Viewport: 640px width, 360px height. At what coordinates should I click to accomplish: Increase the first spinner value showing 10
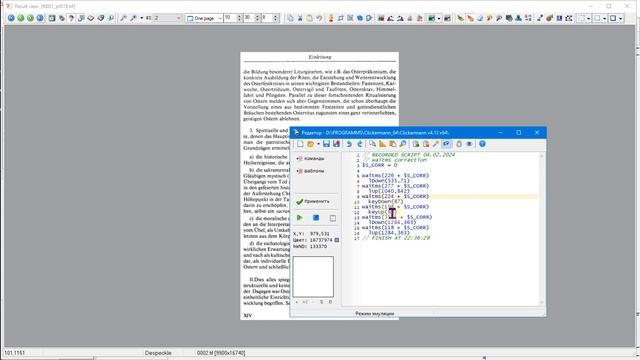pyautogui.click(x=239, y=16)
